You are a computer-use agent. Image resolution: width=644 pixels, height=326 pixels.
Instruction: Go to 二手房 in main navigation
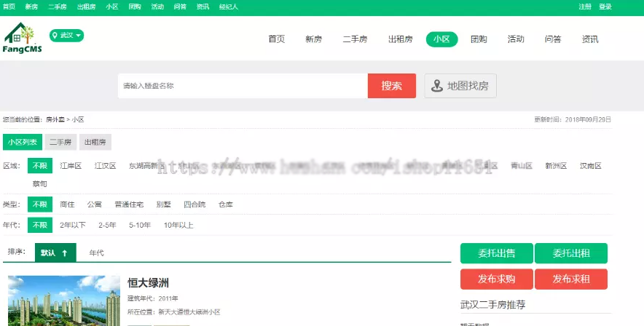coord(356,39)
